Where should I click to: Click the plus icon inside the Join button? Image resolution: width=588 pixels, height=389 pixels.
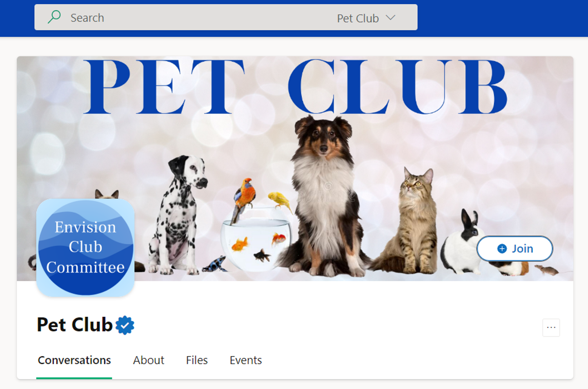point(502,249)
